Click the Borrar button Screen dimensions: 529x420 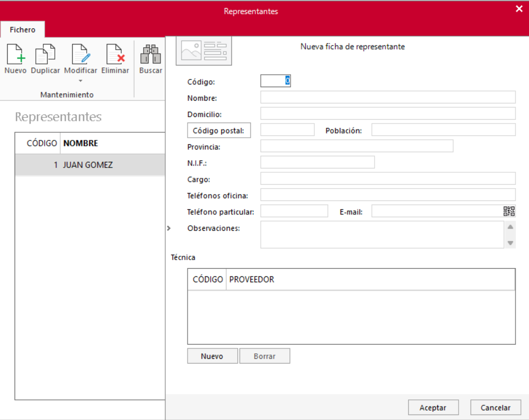(x=264, y=356)
